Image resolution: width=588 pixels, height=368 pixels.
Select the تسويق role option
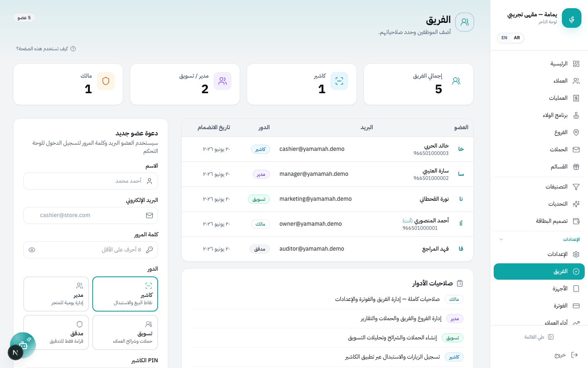(125, 332)
